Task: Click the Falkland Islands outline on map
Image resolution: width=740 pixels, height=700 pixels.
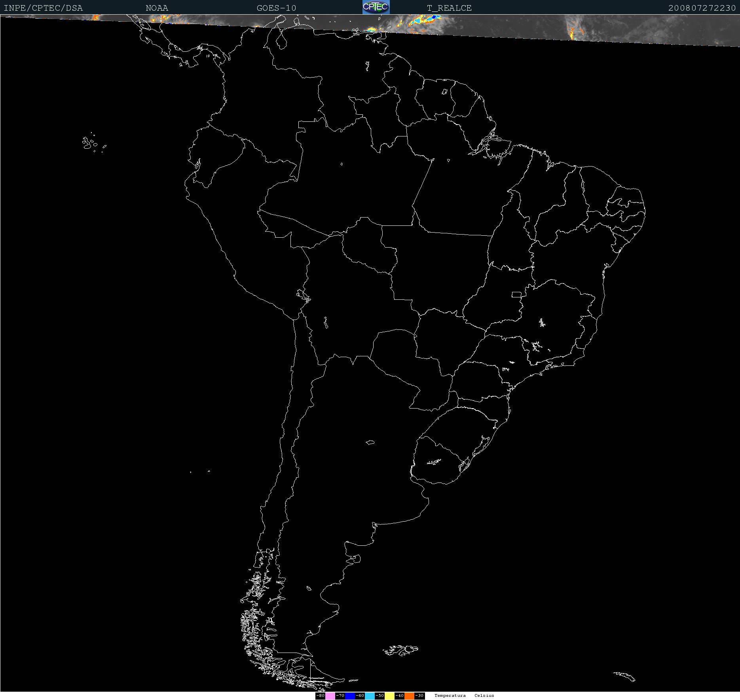Action: point(400,650)
